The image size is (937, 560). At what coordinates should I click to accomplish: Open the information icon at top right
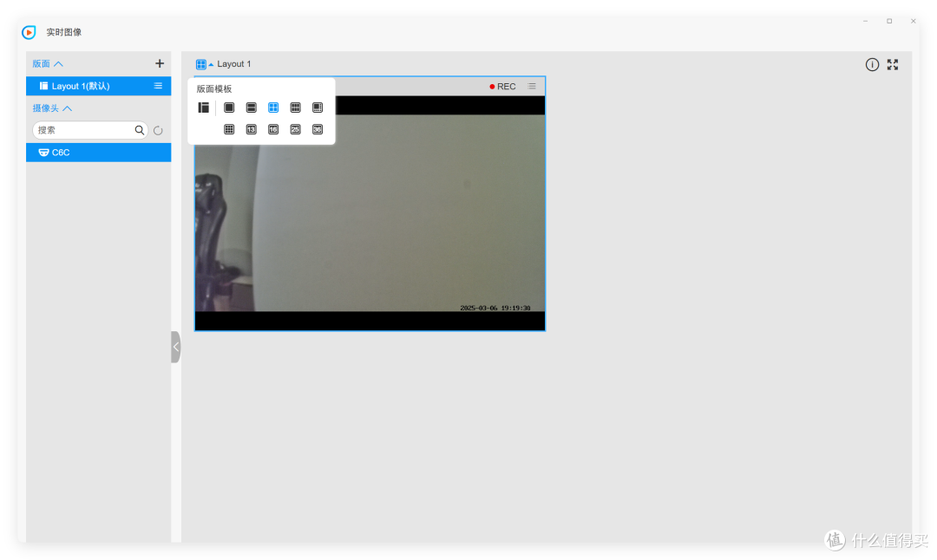[872, 64]
